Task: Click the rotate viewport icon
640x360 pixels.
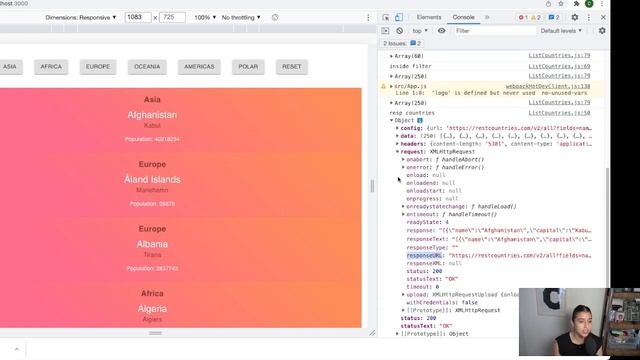Action: coord(275,18)
